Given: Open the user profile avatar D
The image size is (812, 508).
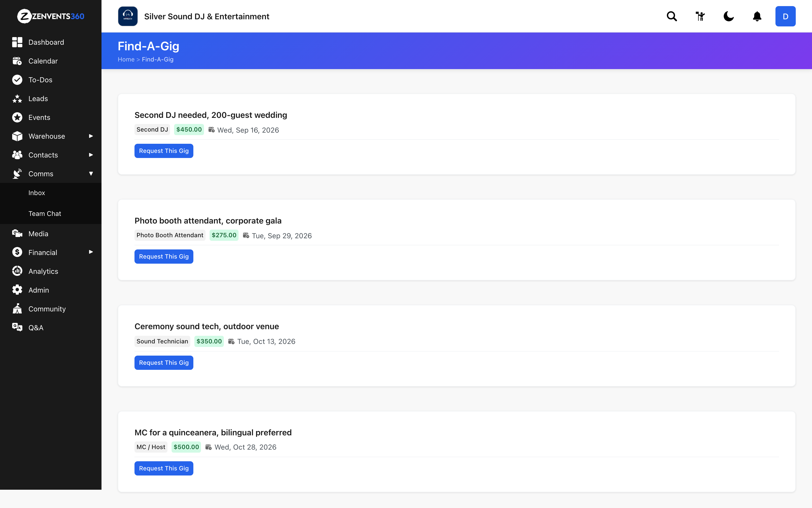Looking at the screenshot, I should click(x=785, y=16).
